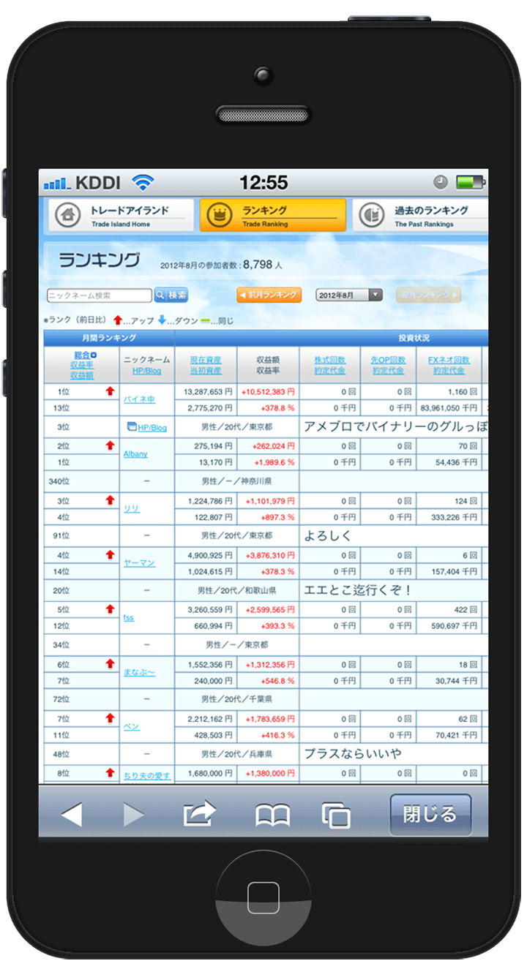The image size is (527, 980).
Task: Tap the browser forward arrow
Action: click(133, 814)
